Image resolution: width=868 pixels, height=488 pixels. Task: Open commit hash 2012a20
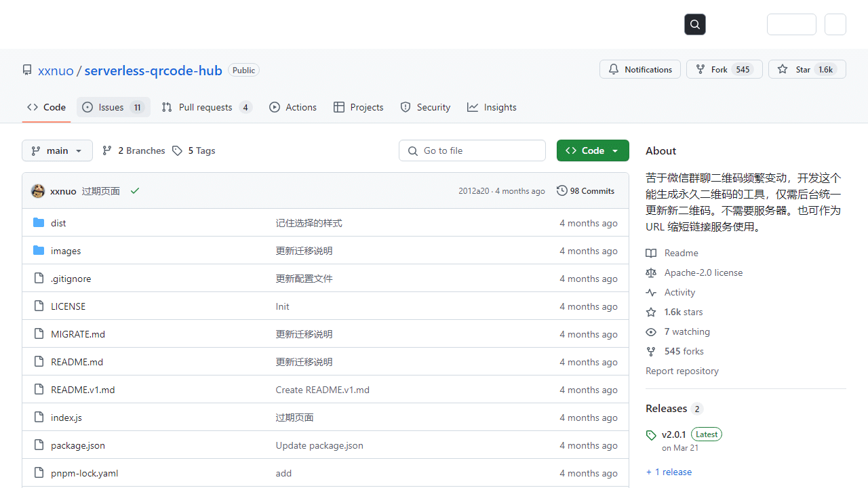click(x=473, y=191)
